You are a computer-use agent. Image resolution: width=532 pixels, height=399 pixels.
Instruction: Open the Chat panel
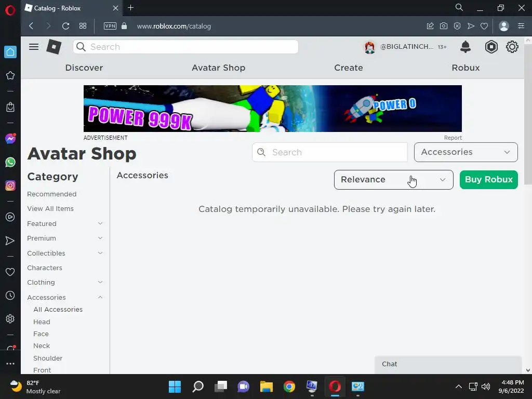[448, 364]
